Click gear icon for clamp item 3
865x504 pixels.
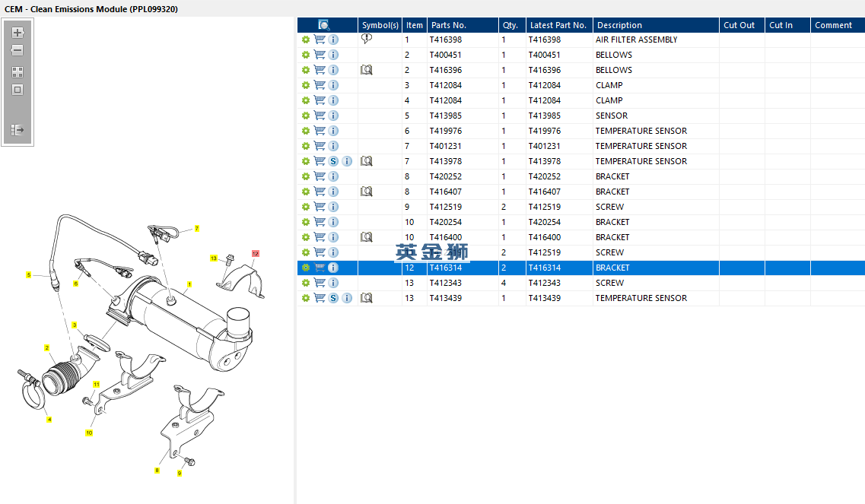306,85
